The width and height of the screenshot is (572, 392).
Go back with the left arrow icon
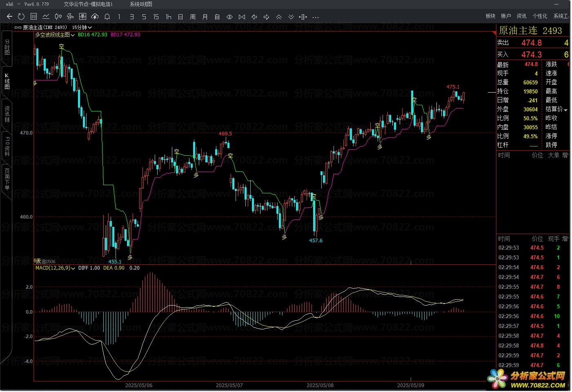click(x=9, y=17)
